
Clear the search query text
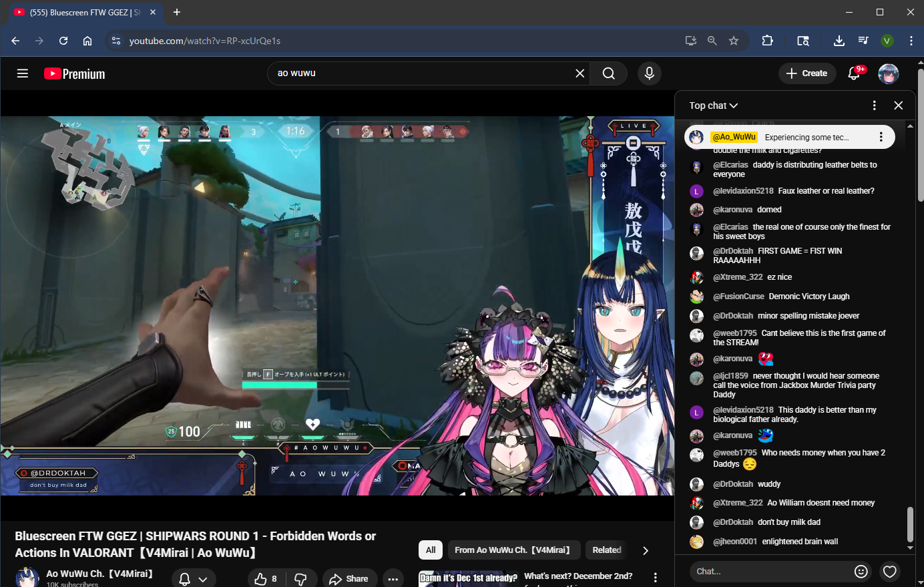[x=580, y=73]
